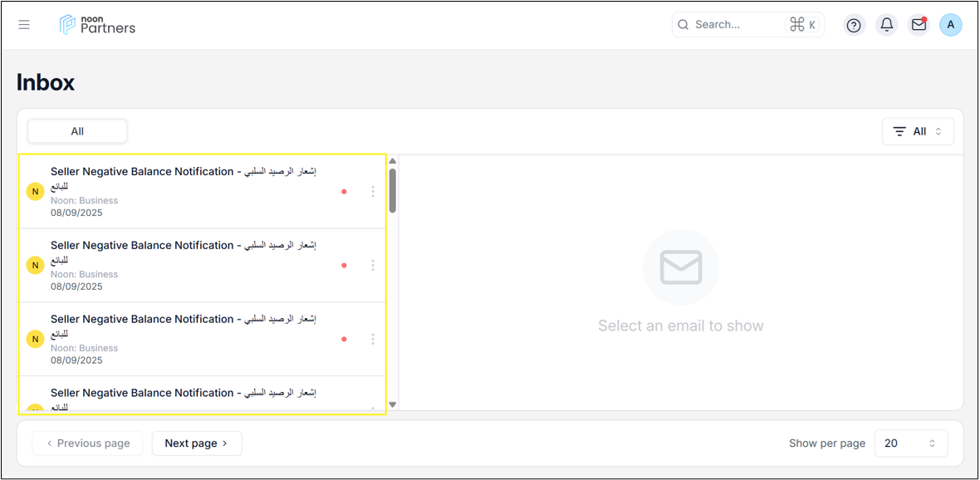Select the All tab
The height and width of the screenshot is (480, 980).
click(x=77, y=131)
